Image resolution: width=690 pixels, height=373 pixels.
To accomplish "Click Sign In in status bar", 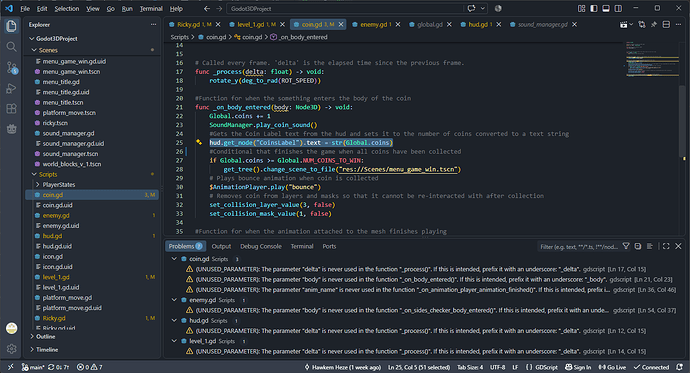I will pos(577,367).
